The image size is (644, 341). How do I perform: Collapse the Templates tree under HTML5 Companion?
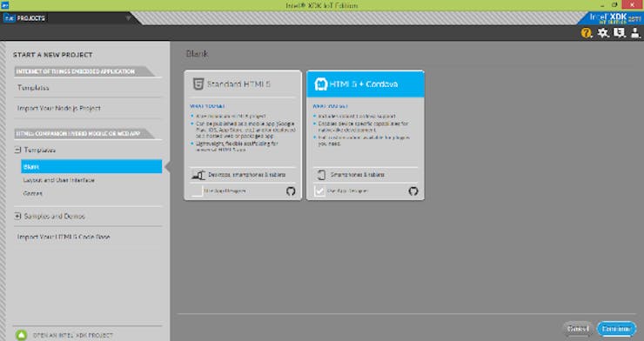[x=17, y=150]
